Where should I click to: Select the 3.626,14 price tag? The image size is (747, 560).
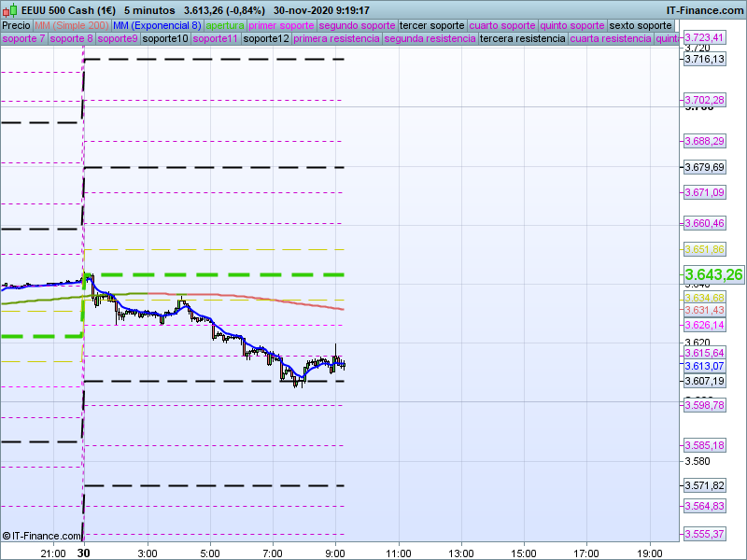point(704,325)
